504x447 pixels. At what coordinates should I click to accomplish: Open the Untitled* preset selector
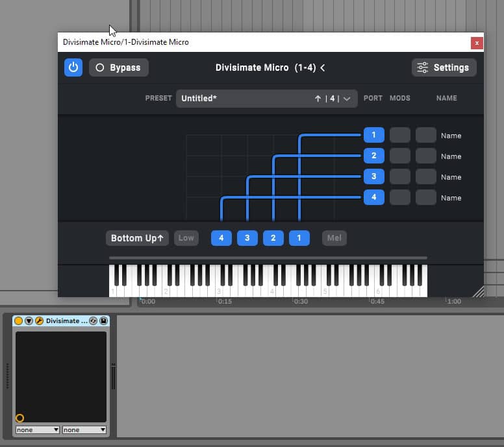266,98
